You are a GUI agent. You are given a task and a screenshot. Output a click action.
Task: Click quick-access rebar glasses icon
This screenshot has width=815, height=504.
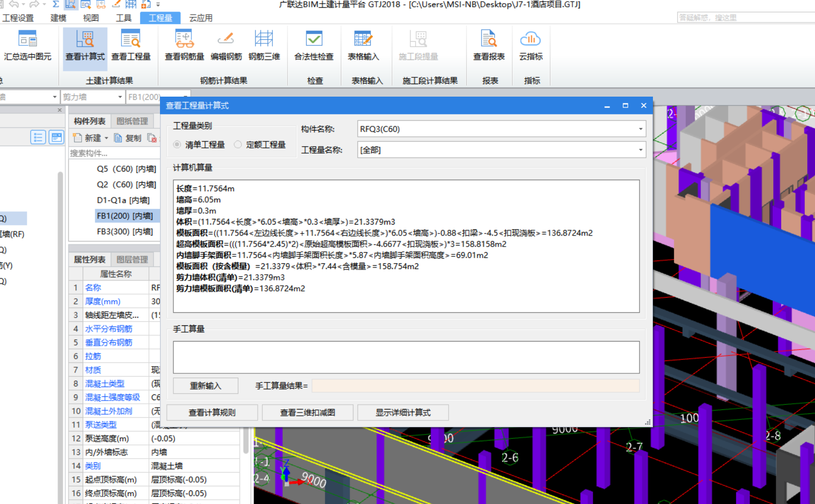101,4
